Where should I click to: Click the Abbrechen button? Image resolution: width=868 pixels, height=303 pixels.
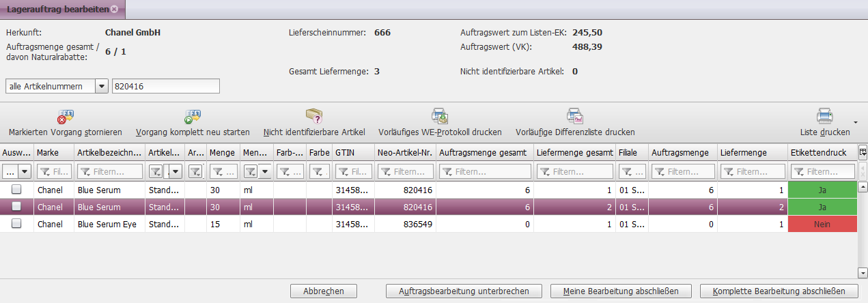pos(324,291)
